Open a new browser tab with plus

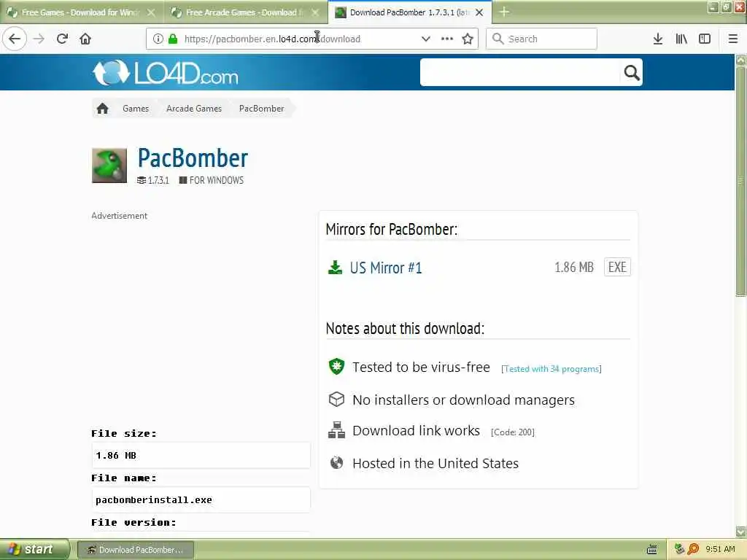(504, 12)
